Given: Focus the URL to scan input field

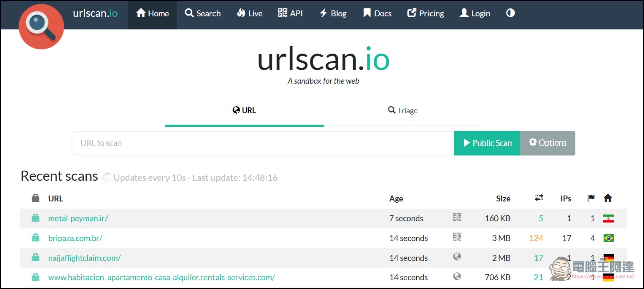Looking at the screenshot, I should 263,143.
